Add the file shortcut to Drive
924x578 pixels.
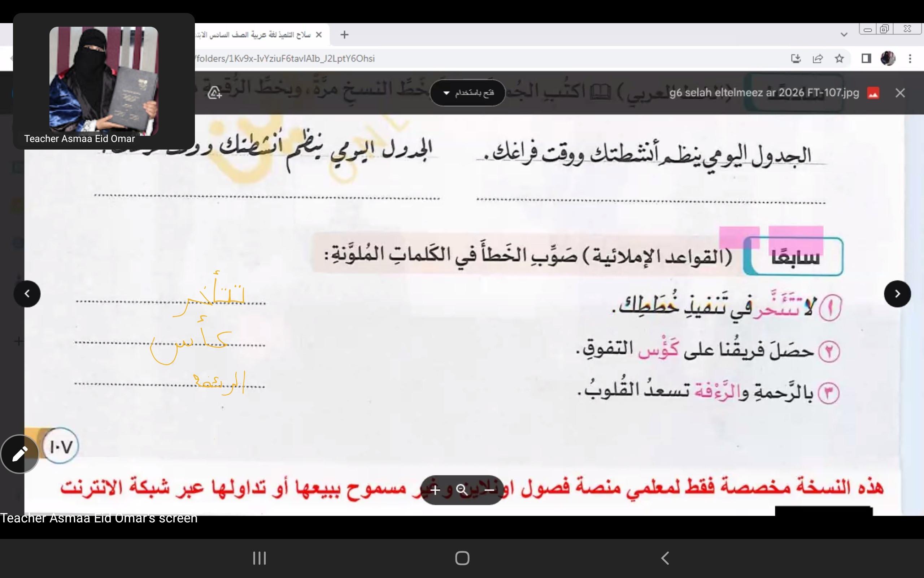(x=215, y=93)
